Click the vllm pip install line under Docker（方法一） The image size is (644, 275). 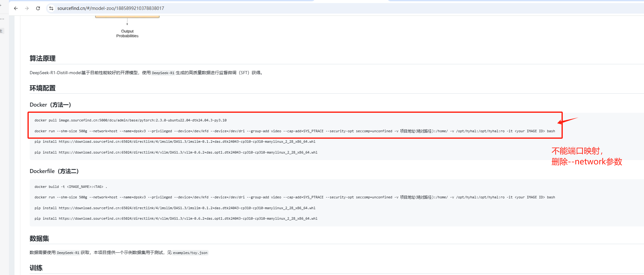(176, 152)
